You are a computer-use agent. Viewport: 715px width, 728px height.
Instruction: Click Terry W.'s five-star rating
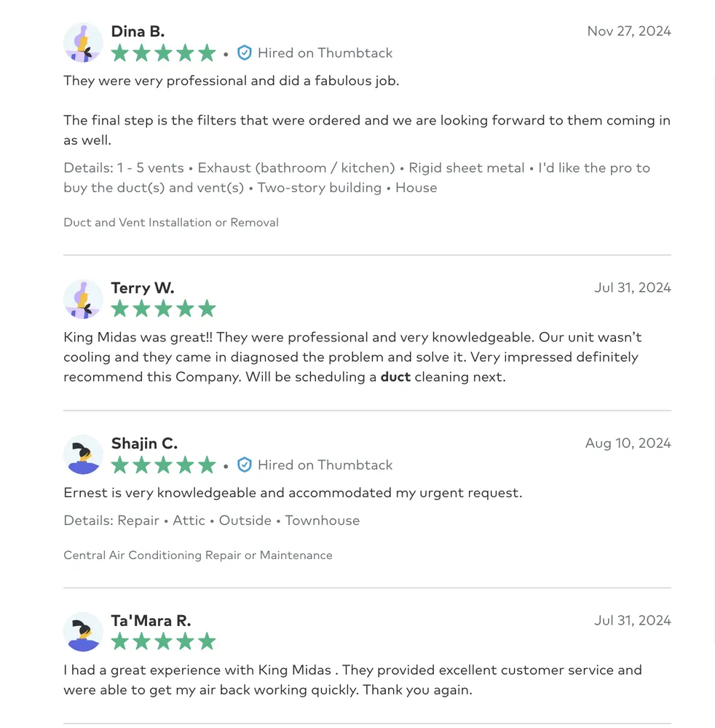(163, 309)
